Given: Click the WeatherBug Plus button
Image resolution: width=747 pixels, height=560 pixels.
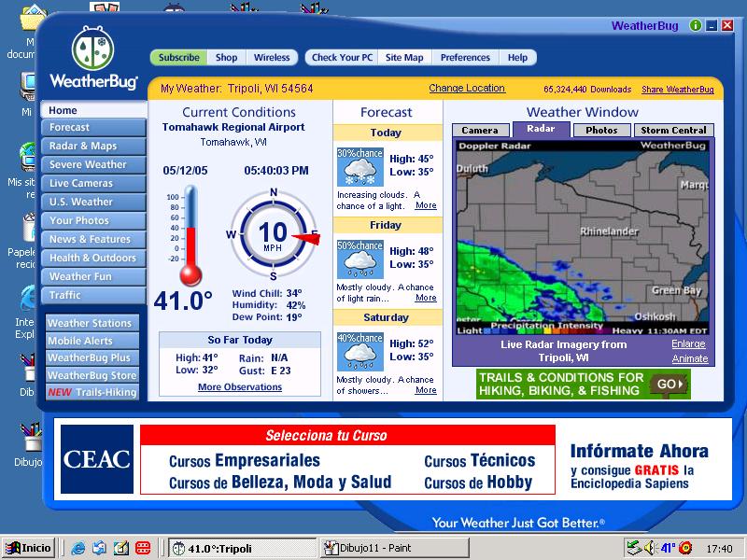Looking at the screenshot, I should (x=92, y=358).
